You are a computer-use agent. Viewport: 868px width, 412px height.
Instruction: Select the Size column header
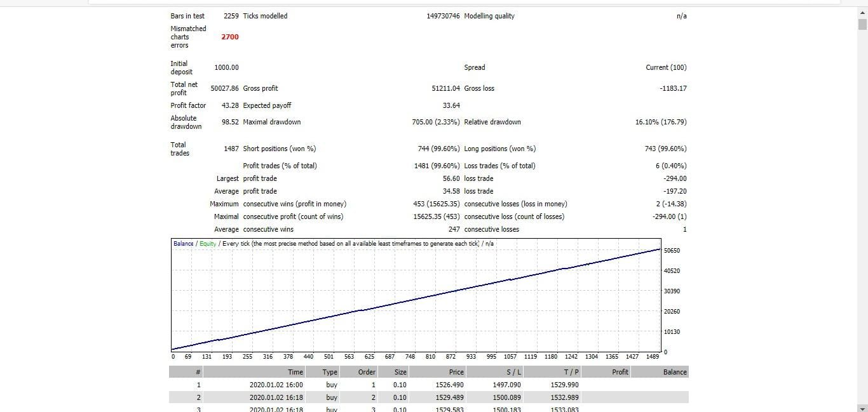click(x=400, y=372)
